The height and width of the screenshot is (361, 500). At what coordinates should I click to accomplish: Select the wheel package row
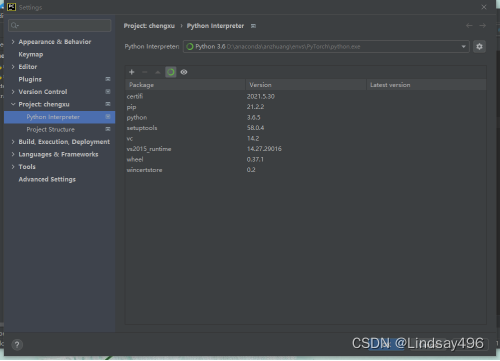click(x=306, y=159)
